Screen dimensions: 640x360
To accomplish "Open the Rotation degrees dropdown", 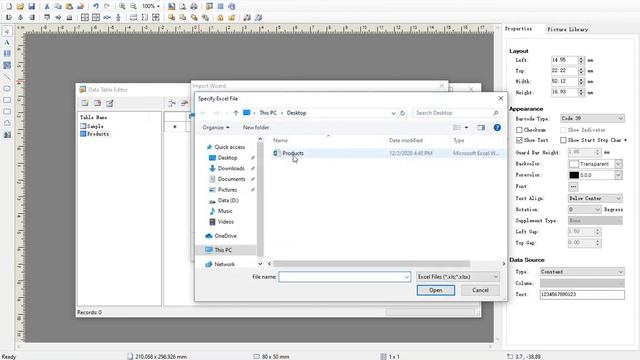I will point(584,209).
